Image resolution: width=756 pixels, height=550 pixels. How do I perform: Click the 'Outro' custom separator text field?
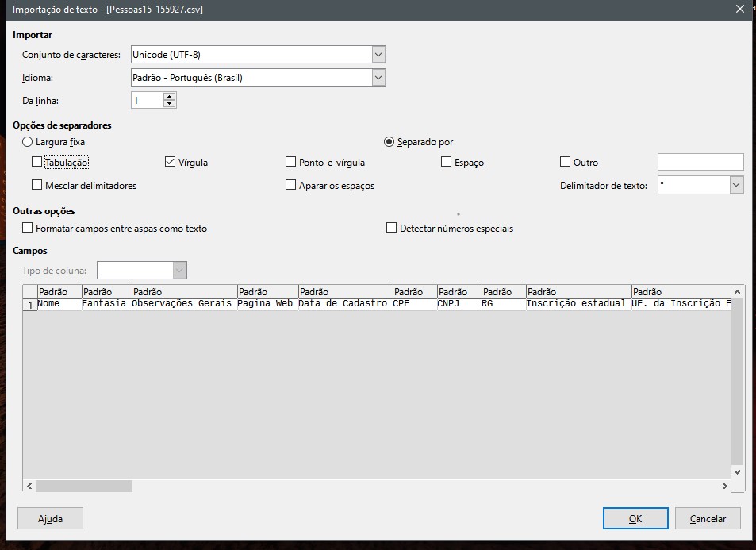point(700,162)
